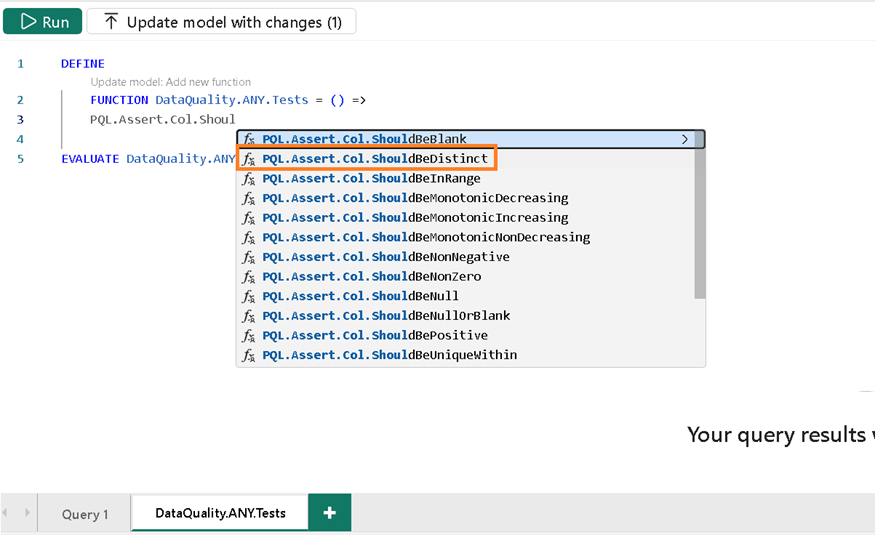Viewport: 875px width, 535px height.
Task: Click 'Update model: Add new function' code lens
Action: click(x=171, y=82)
